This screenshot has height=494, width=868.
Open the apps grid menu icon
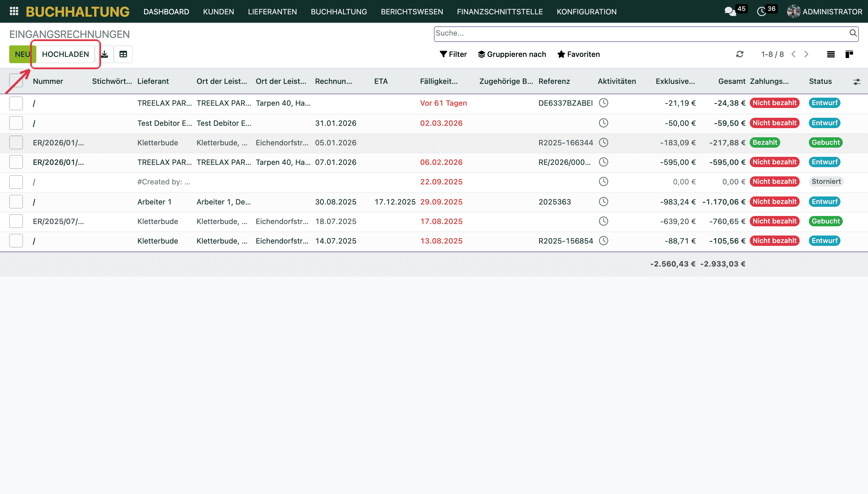(14, 11)
